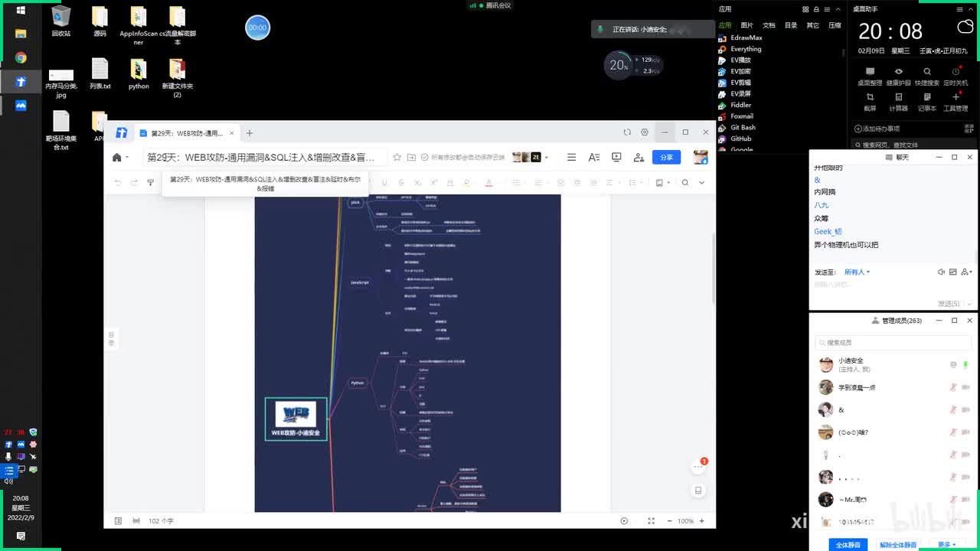Zoom in with the plus button

click(x=701, y=521)
